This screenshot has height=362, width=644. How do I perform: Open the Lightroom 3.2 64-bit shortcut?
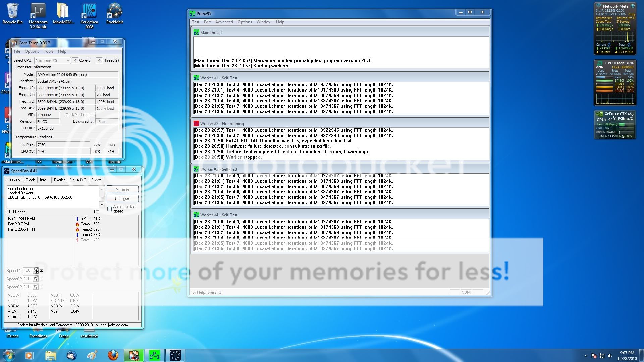[38, 16]
